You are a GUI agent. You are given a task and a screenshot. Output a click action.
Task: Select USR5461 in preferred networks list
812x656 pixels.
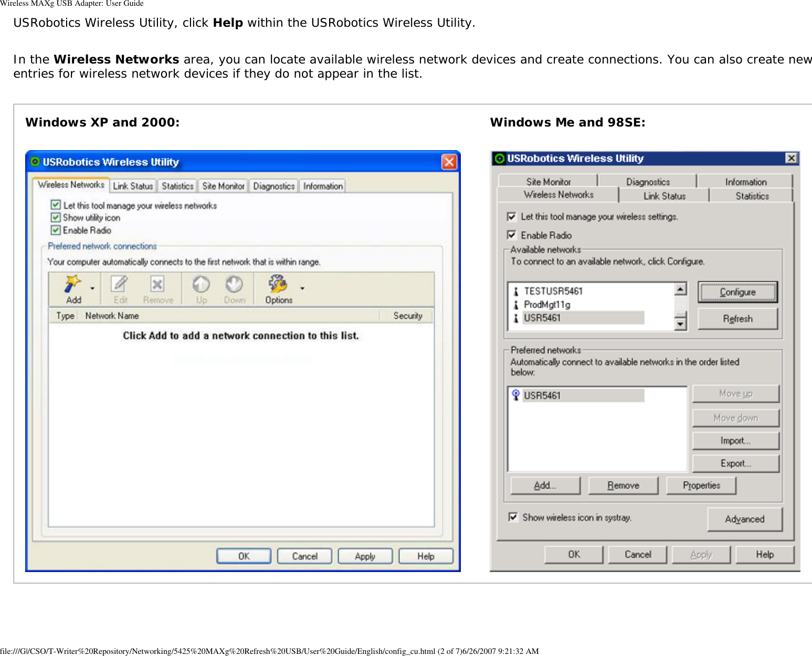(x=583, y=396)
